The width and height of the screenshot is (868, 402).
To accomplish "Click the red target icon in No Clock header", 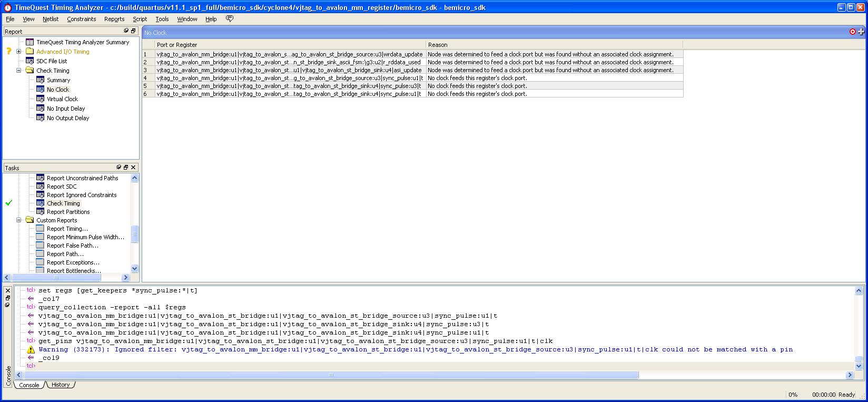I will [x=853, y=32].
